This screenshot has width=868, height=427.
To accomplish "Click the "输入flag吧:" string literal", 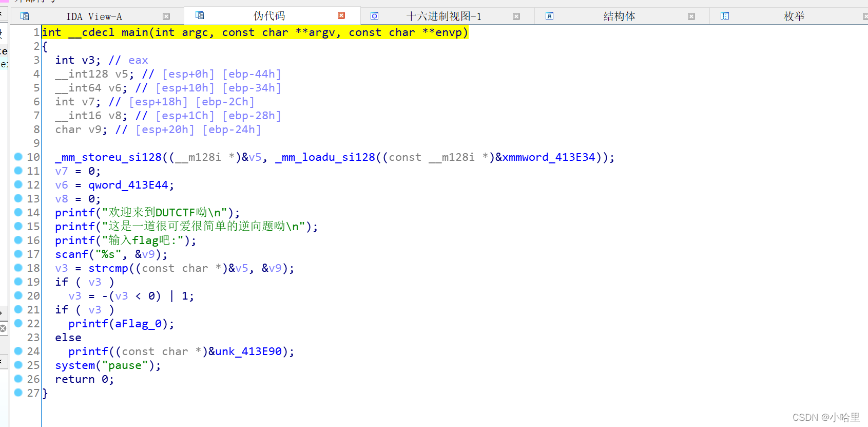I will [143, 240].
